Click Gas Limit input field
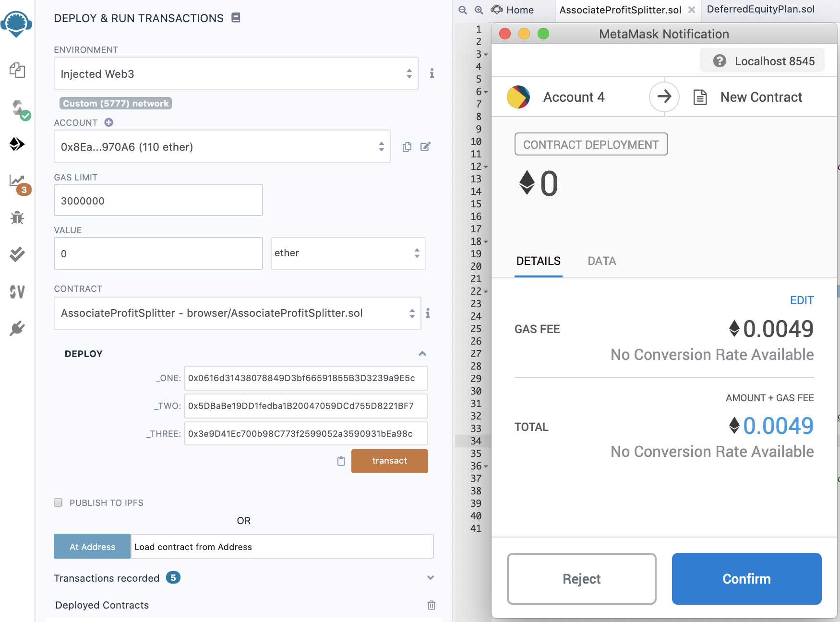The height and width of the screenshot is (622, 840). tap(158, 200)
